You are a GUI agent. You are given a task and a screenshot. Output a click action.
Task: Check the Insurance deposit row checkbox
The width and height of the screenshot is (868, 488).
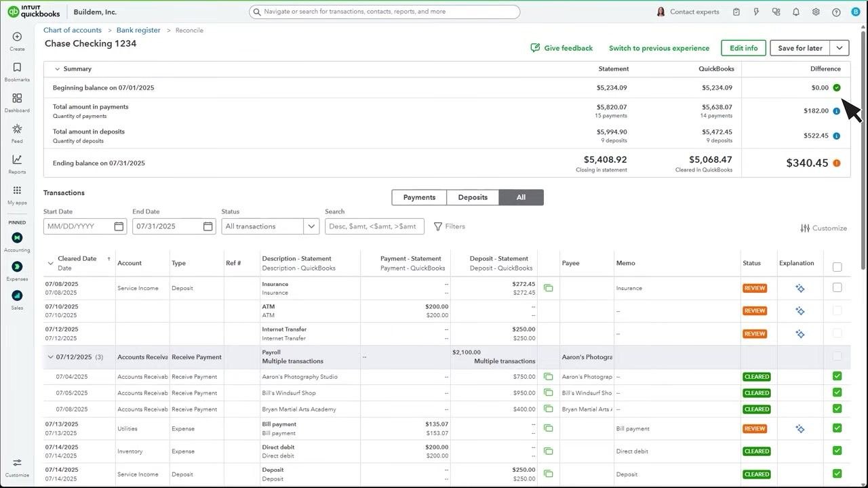tap(837, 287)
